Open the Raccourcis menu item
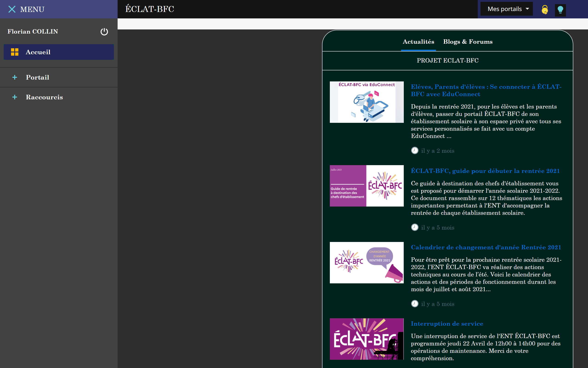588x368 pixels. pyautogui.click(x=59, y=97)
